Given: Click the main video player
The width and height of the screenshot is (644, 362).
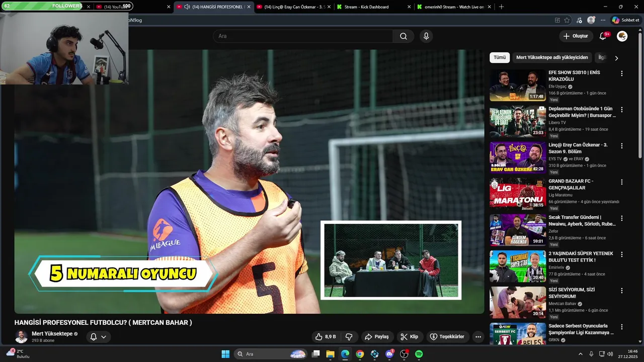Looking at the screenshot, I should tap(249, 182).
